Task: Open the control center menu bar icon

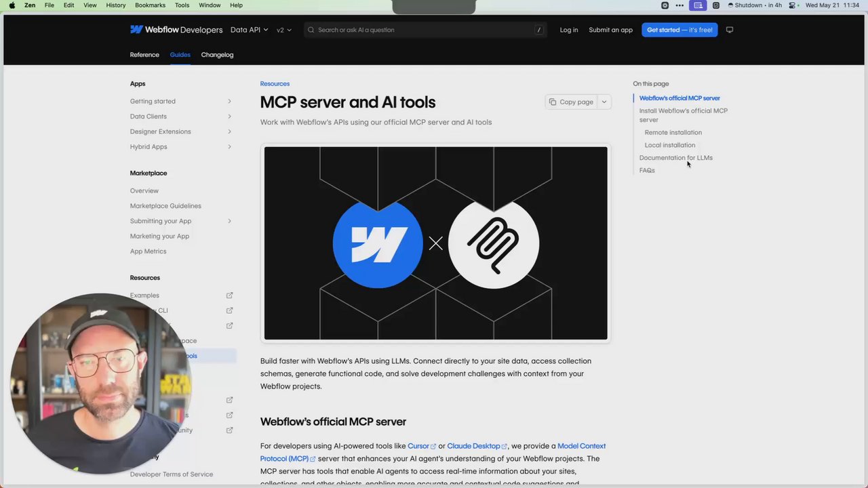Action: 792,5
